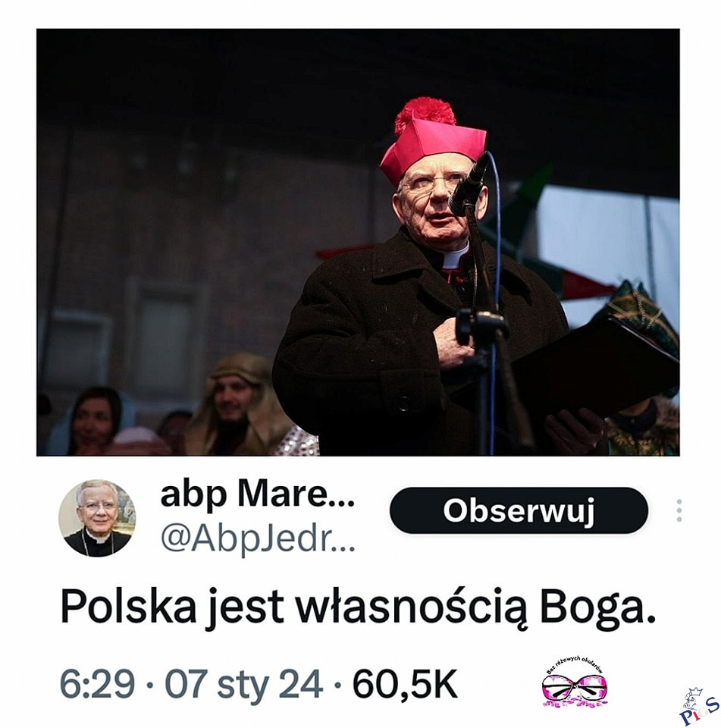
Task: Click the green ornate costume at right
Action: (x=643, y=372)
